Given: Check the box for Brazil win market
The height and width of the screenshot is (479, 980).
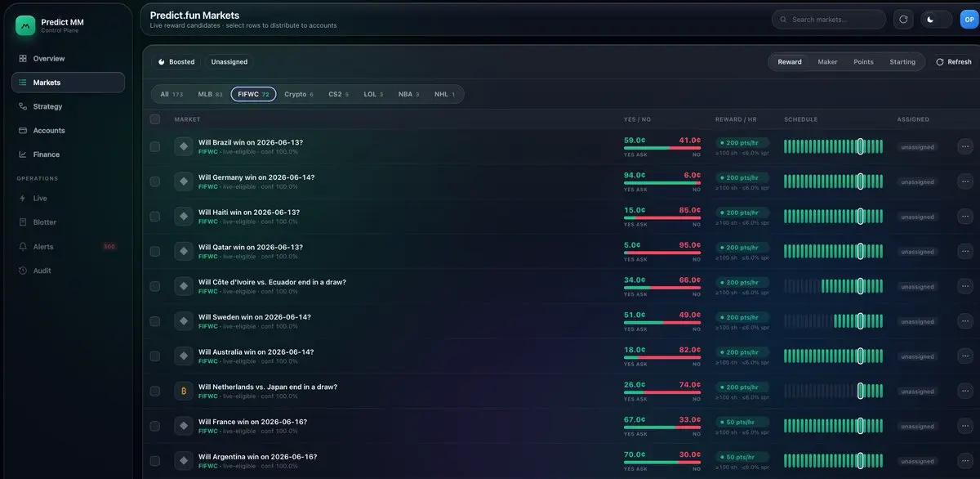Looking at the screenshot, I should 155,147.
